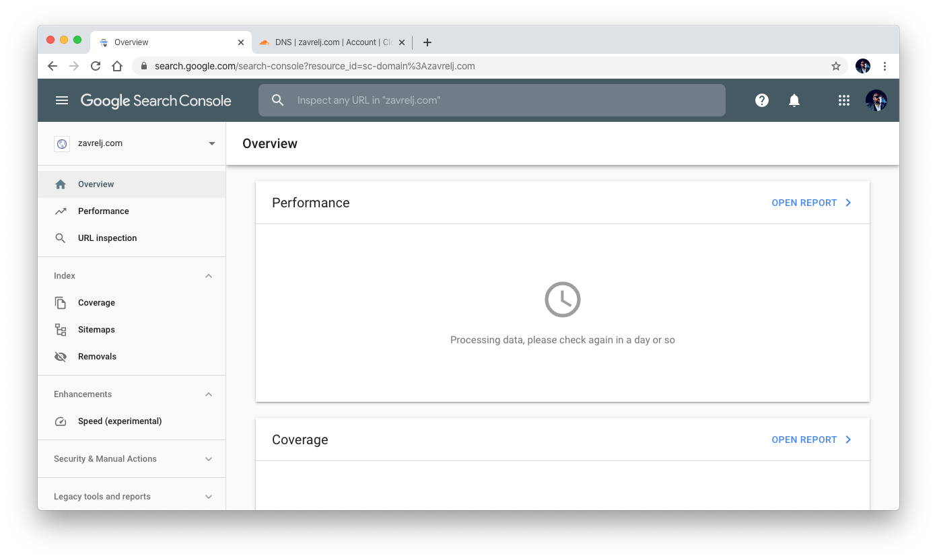Bookmark this page with the star

pos(836,66)
